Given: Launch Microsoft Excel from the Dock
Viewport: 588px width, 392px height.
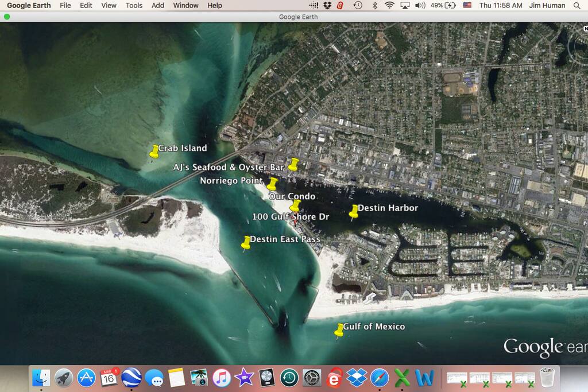Looking at the screenshot, I should [x=402, y=378].
